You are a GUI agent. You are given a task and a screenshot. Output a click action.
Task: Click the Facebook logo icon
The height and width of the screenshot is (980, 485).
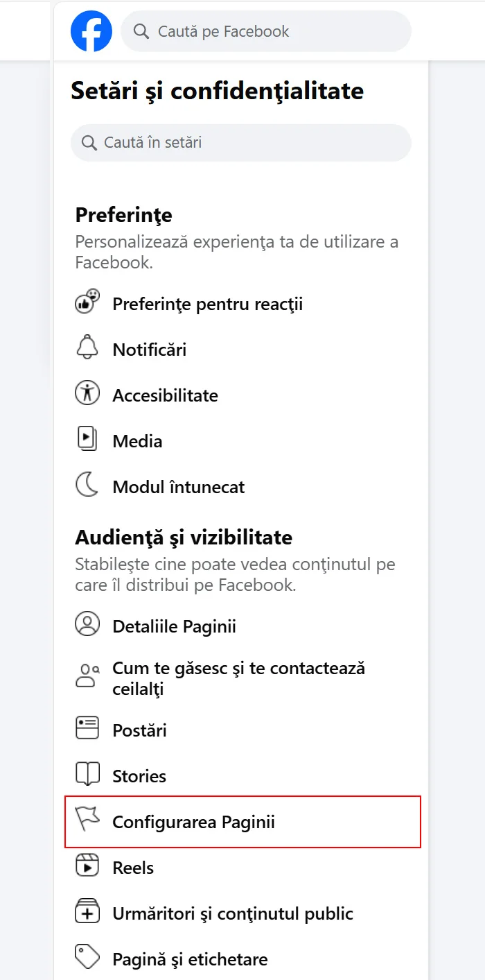(x=91, y=31)
